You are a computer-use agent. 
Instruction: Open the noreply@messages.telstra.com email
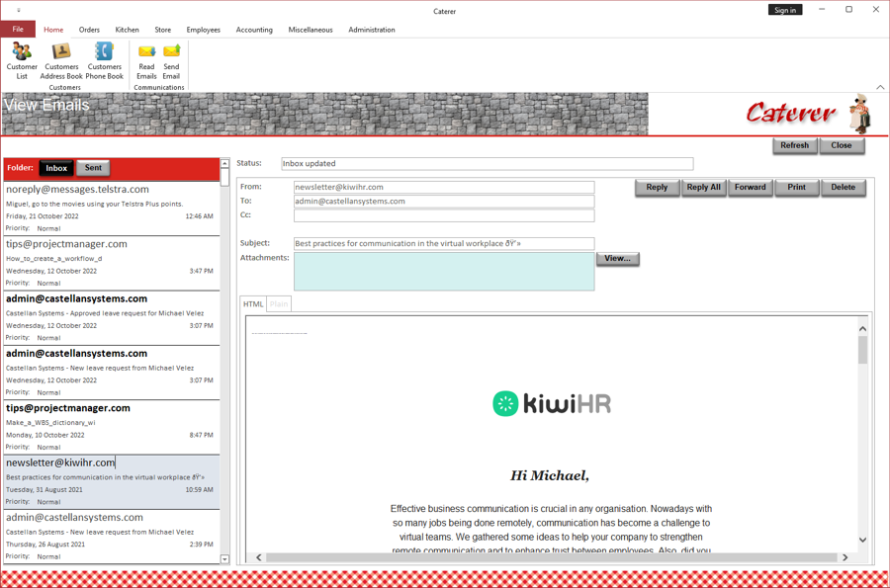[112, 209]
